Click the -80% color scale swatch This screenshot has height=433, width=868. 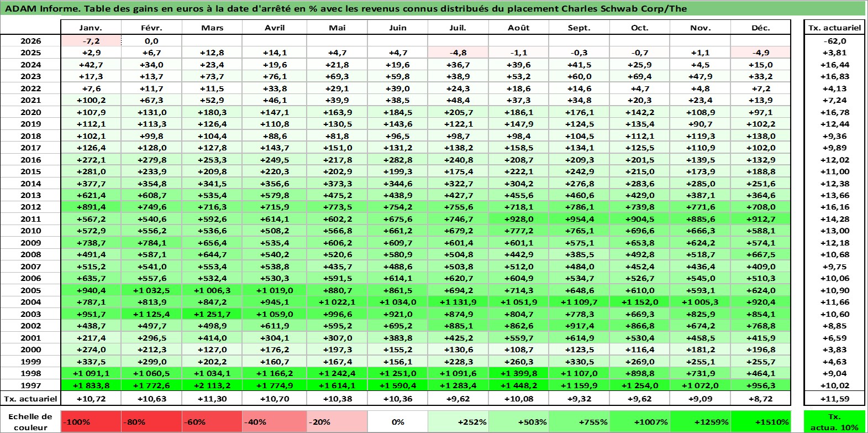click(x=151, y=421)
